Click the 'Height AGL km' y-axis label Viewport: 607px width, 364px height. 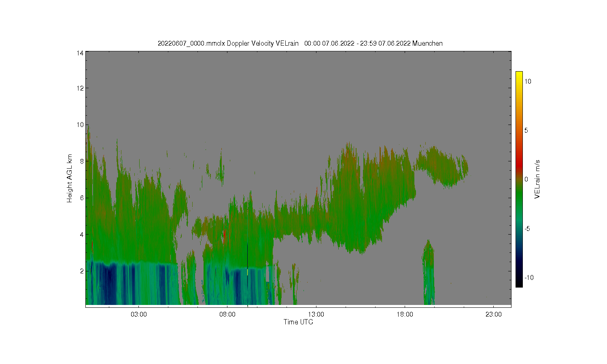coord(70,178)
